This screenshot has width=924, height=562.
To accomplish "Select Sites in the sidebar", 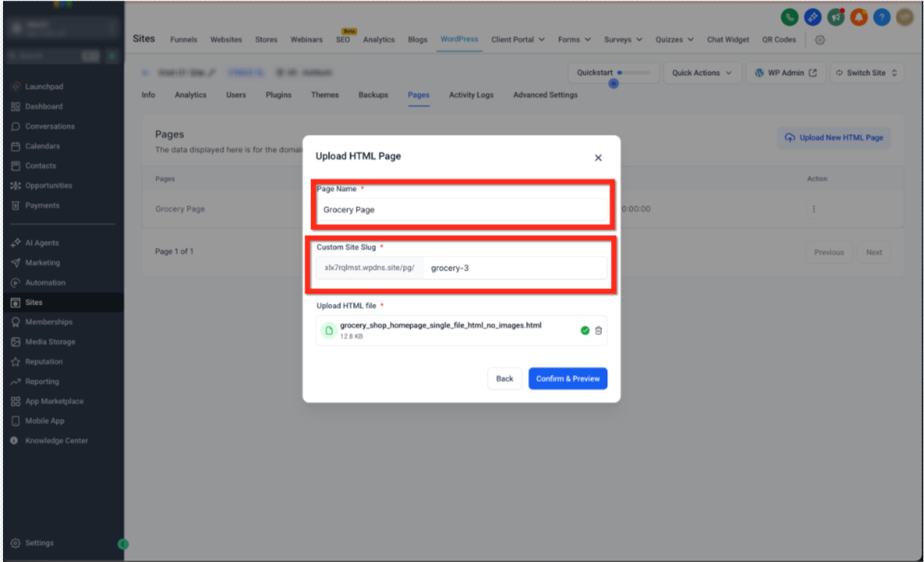I will coord(62,302).
